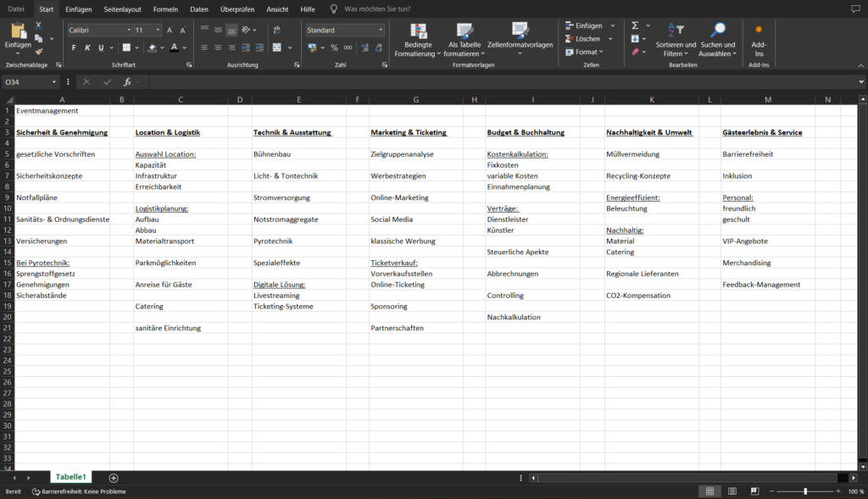Toggle bold formatting (F)
This screenshot has height=499, width=868.
click(x=74, y=47)
